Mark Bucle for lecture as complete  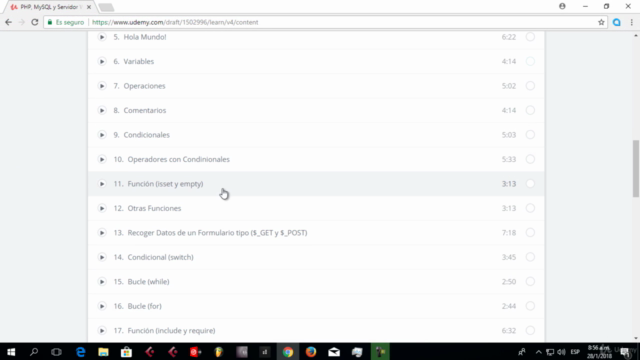point(530,307)
